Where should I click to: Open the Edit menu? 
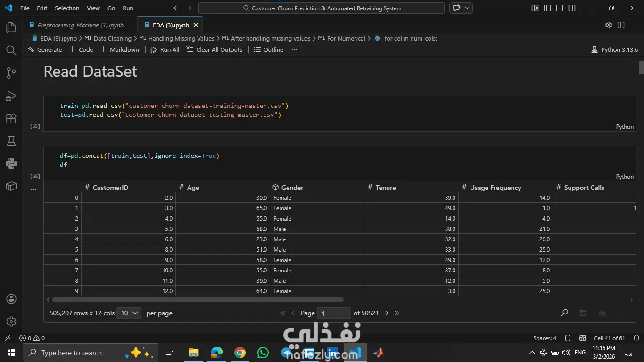[42, 8]
